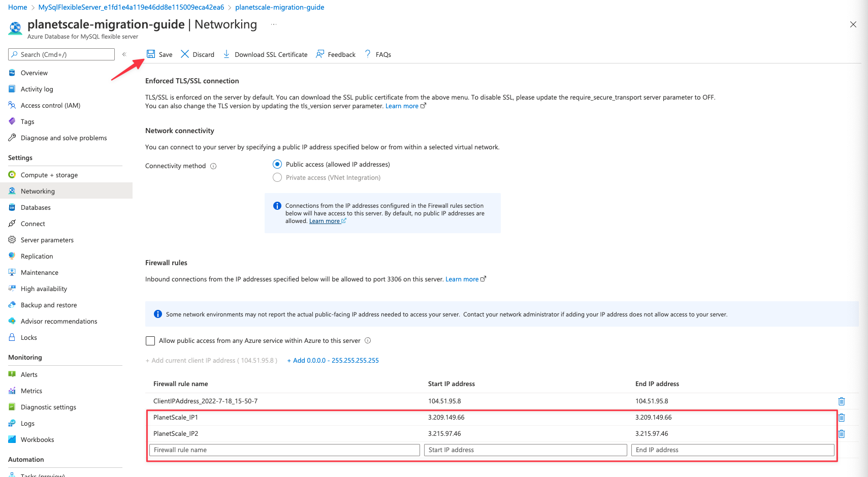This screenshot has height=477, width=868.
Task: Enable public access from any Azure service
Action: [150, 340]
